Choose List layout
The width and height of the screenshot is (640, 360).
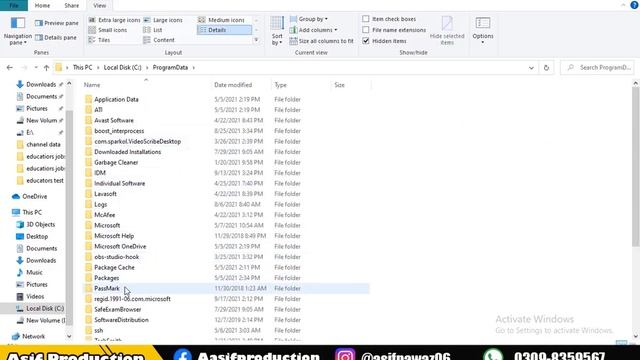[x=153, y=30]
